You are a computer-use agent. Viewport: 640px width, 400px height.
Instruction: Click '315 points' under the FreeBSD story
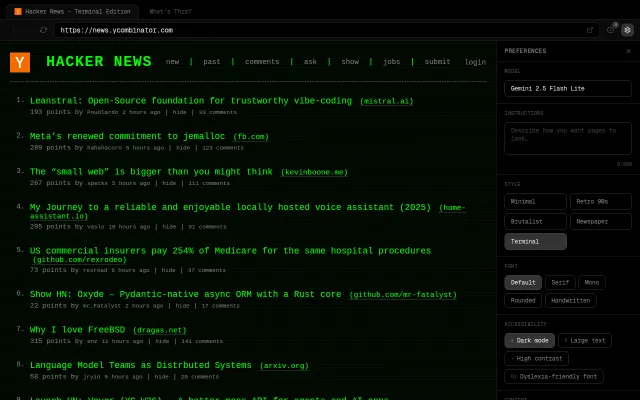pos(49,341)
